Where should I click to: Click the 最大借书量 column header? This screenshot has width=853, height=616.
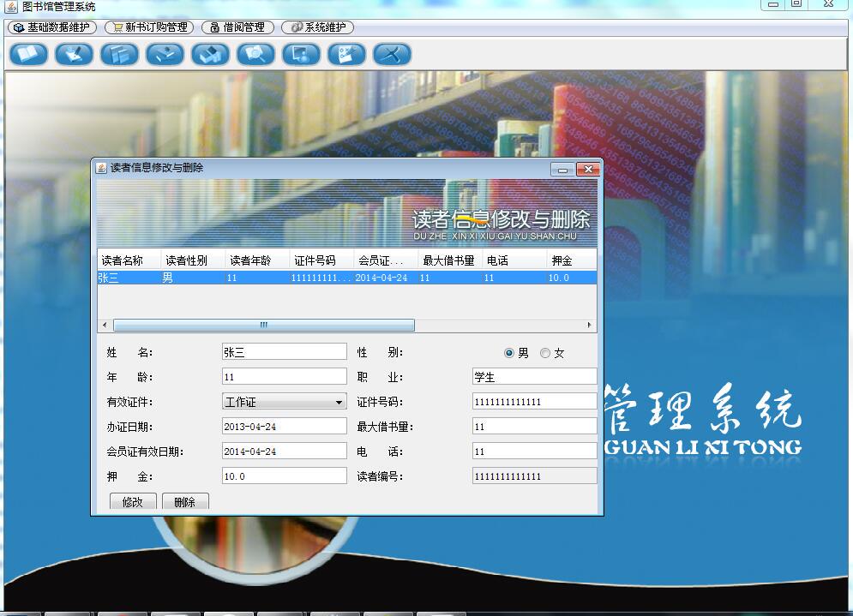(450, 260)
